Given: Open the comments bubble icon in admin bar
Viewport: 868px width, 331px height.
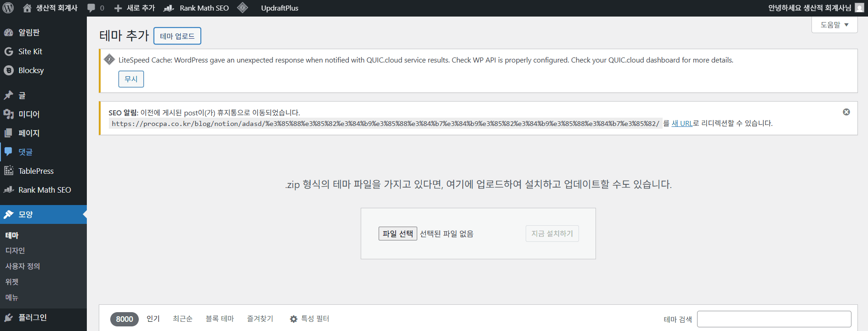Looking at the screenshot, I should 91,8.
